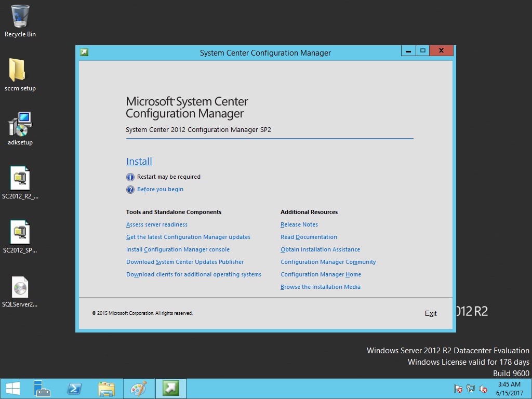This screenshot has width=532, height=399.
Task: Click the muted speaker tray icon
Action: pyautogui.click(x=483, y=389)
